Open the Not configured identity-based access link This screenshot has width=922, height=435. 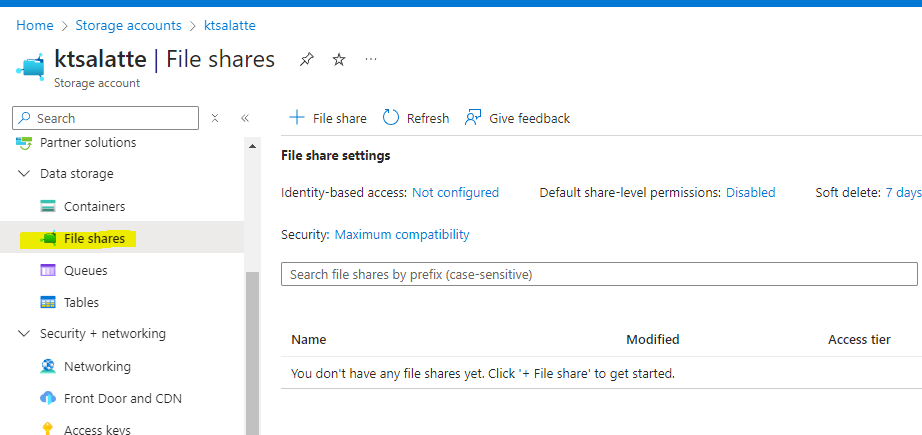456,192
